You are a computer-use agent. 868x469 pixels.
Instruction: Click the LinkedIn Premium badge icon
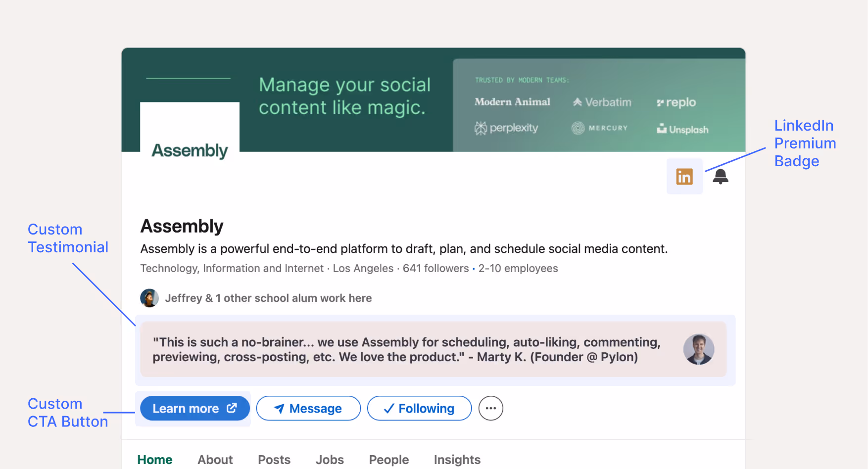coord(684,177)
